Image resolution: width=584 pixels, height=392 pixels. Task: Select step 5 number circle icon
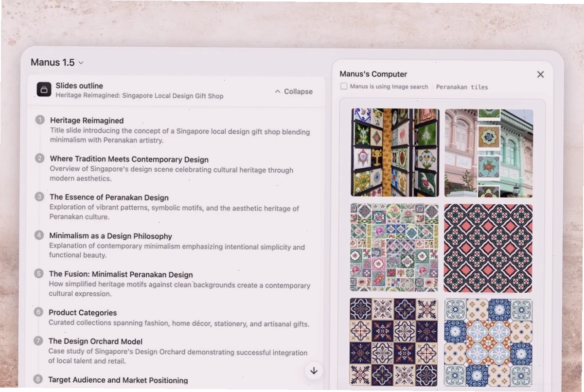[39, 274]
